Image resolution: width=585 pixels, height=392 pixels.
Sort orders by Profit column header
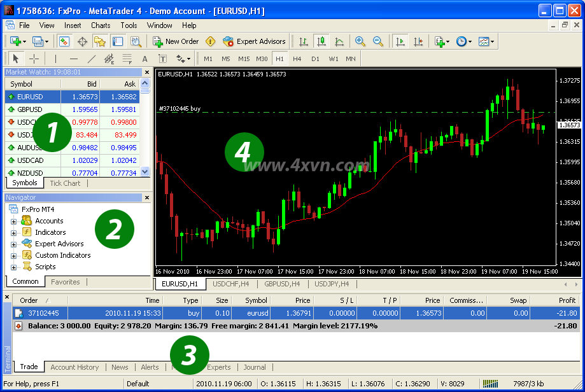point(556,300)
